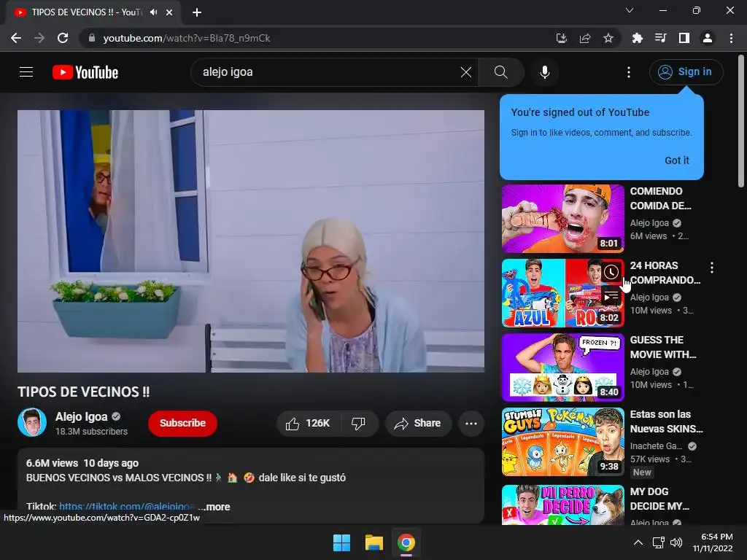747x560 pixels.
Task: Subscribe to Alejo Igoa channel
Action: click(x=182, y=424)
